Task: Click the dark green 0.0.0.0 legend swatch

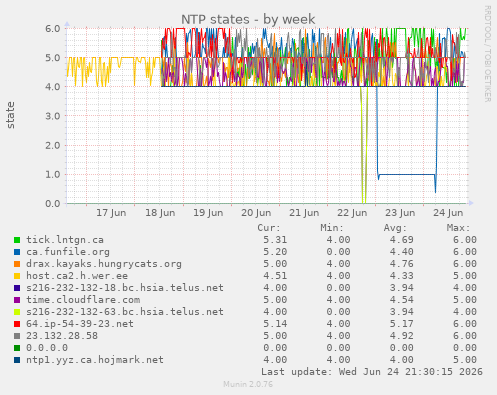Action: click(x=17, y=348)
